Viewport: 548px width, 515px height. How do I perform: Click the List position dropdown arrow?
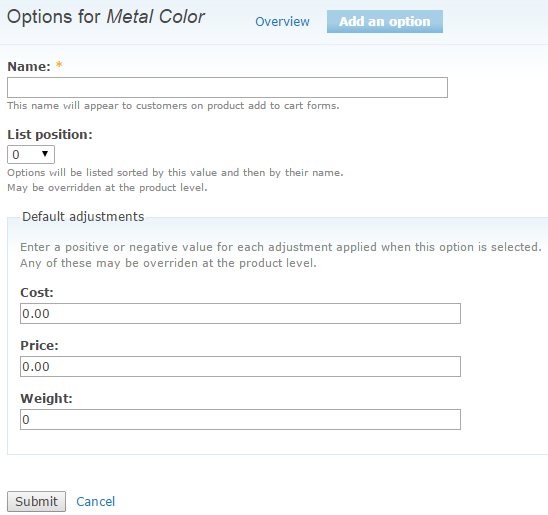(x=45, y=154)
